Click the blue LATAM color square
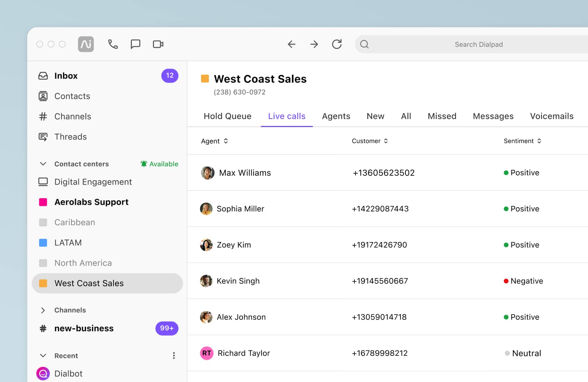Image resolution: width=588 pixels, height=382 pixels. pos(43,243)
